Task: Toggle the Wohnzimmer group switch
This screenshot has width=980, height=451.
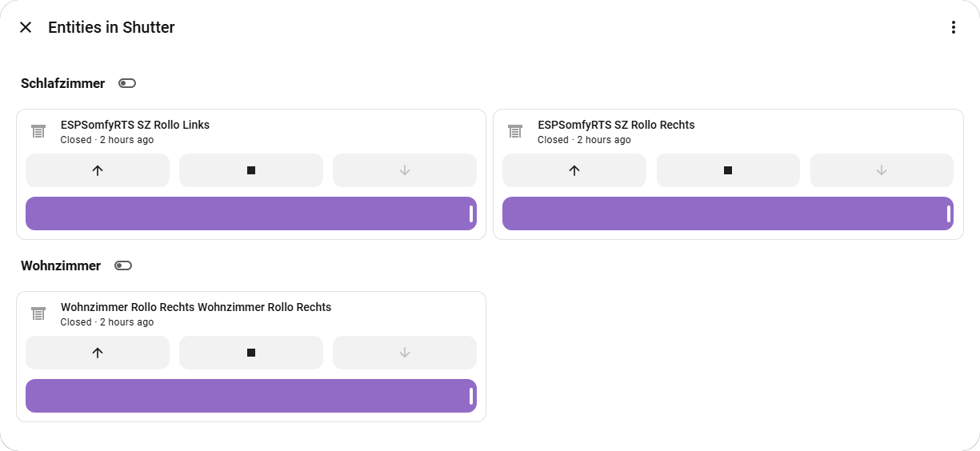Action: tap(123, 265)
